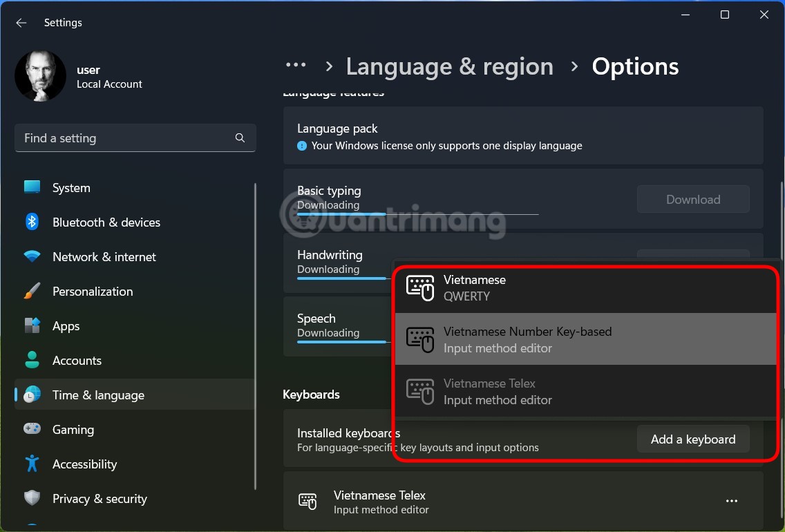Click the Find a setting search box

click(124, 138)
